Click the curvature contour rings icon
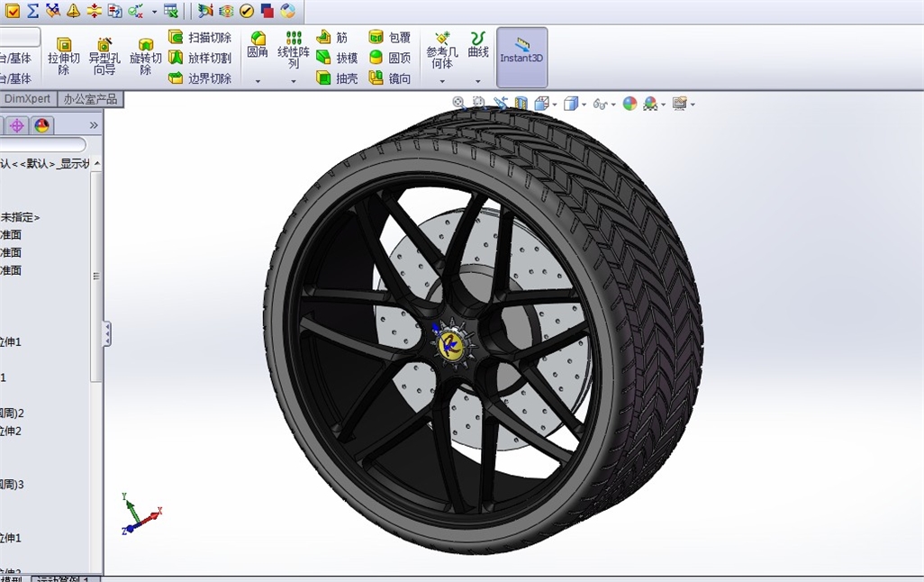This screenshot has height=582, width=924. tap(226, 10)
